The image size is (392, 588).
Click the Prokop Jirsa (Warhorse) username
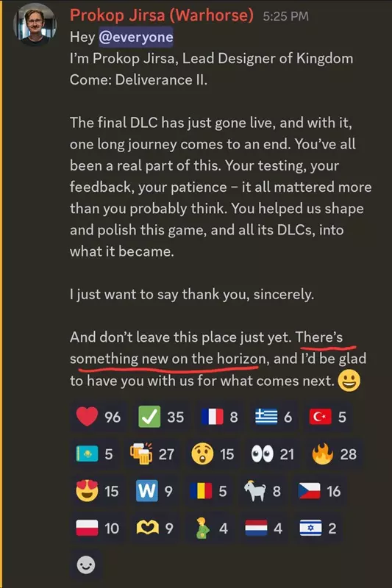coord(162,15)
